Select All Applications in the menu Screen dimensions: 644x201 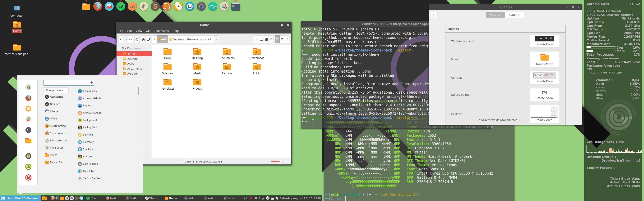click(x=56, y=90)
